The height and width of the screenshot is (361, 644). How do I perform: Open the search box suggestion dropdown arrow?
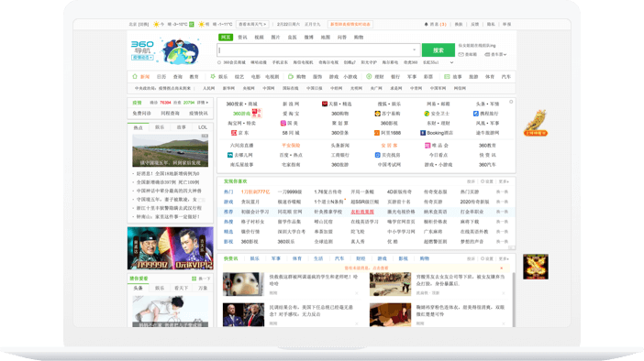click(414, 50)
